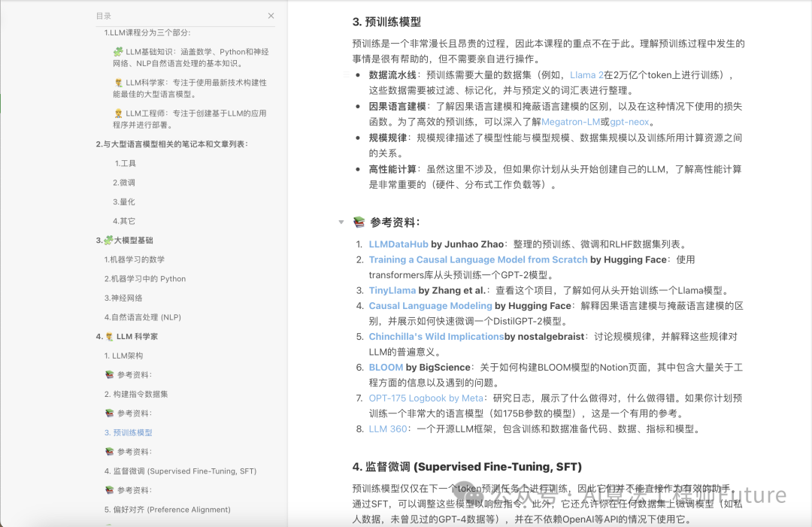Click bold text 高性能计算 in bullet list

click(x=392, y=169)
